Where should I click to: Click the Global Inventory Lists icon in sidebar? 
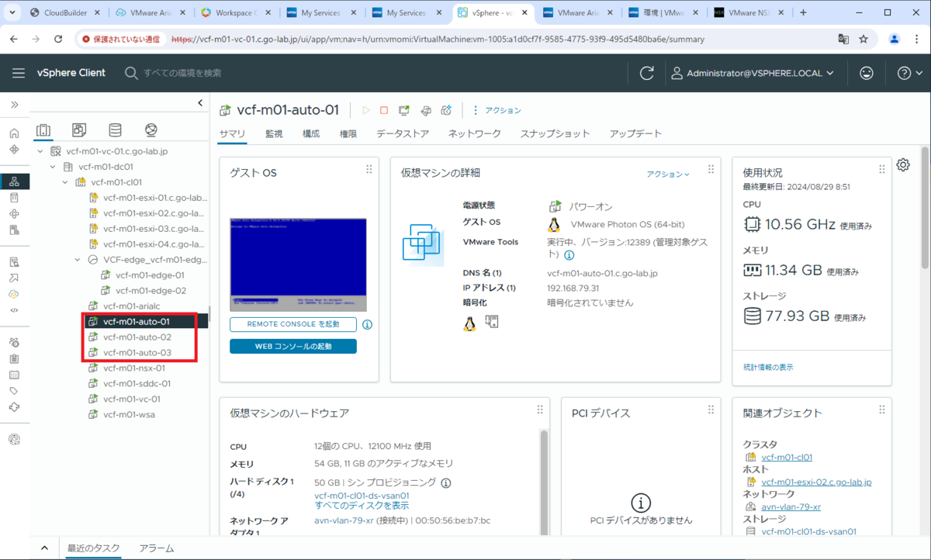click(x=14, y=230)
